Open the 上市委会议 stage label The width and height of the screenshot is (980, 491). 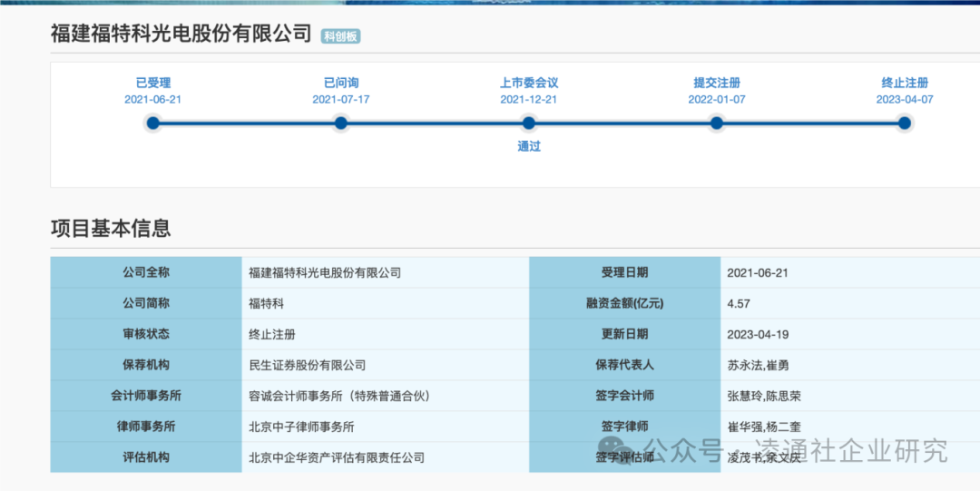(529, 83)
